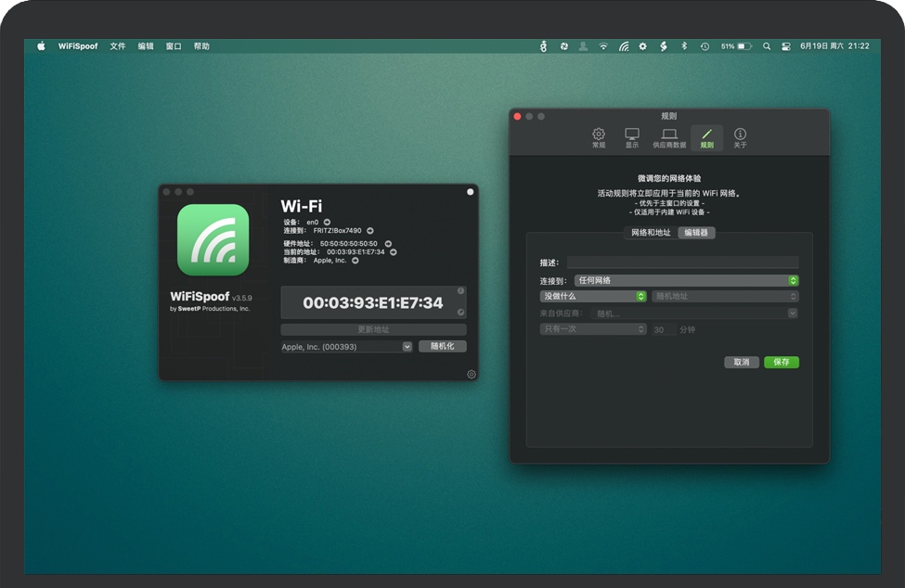905x588 pixels.
Task: Open the 常规 (General) preferences tab
Action: tap(599, 138)
